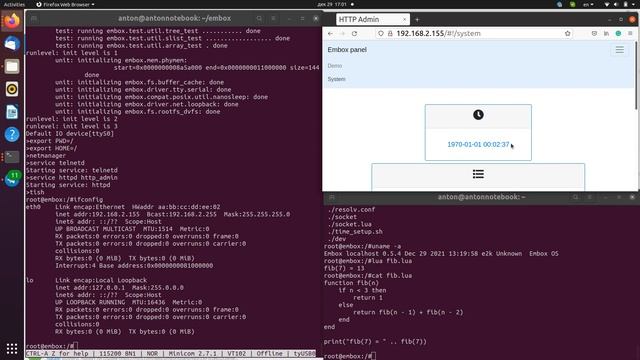640x360 pixels.
Task: Click the '115200 8N1' status entry
Action: pyautogui.click(x=117, y=353)
